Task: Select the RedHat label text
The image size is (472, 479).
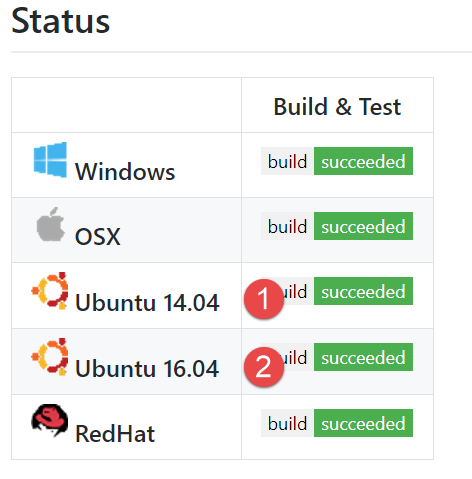Action: [x=115, y=434]
